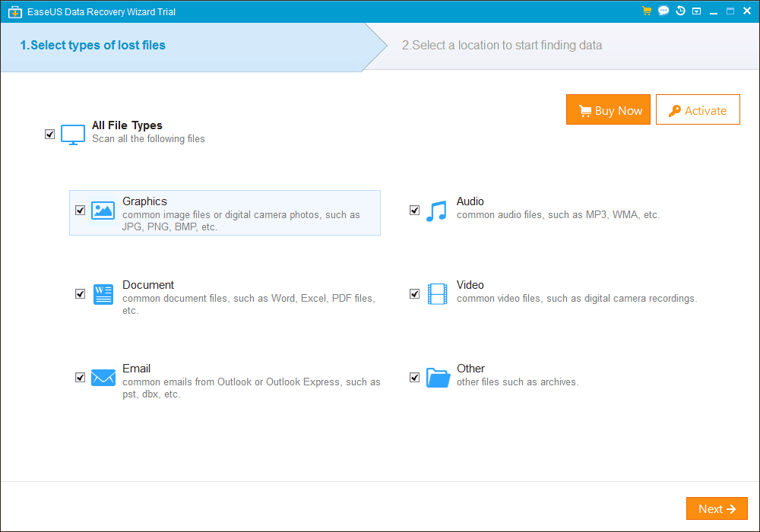Click the Activate button
The width and height of the screenshot is (760, 532).
pyautogui.click(x=698, y=109)
